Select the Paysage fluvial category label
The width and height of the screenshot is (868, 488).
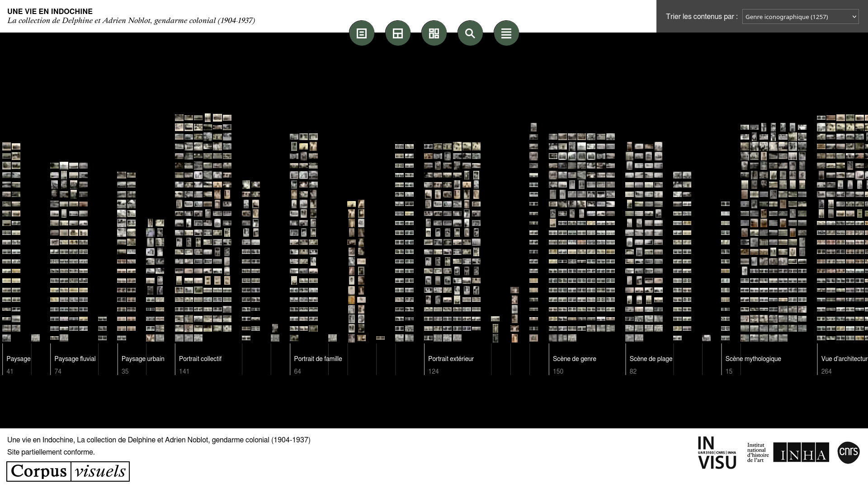tap(75, 359)
